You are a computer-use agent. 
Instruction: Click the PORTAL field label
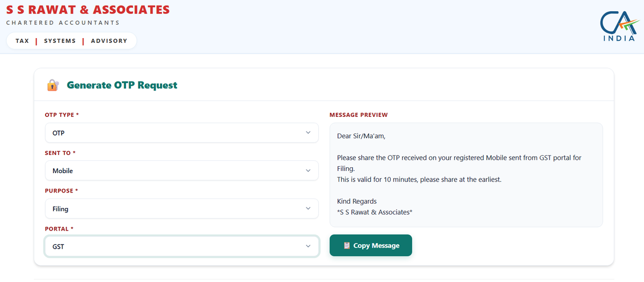coord(59,229)
